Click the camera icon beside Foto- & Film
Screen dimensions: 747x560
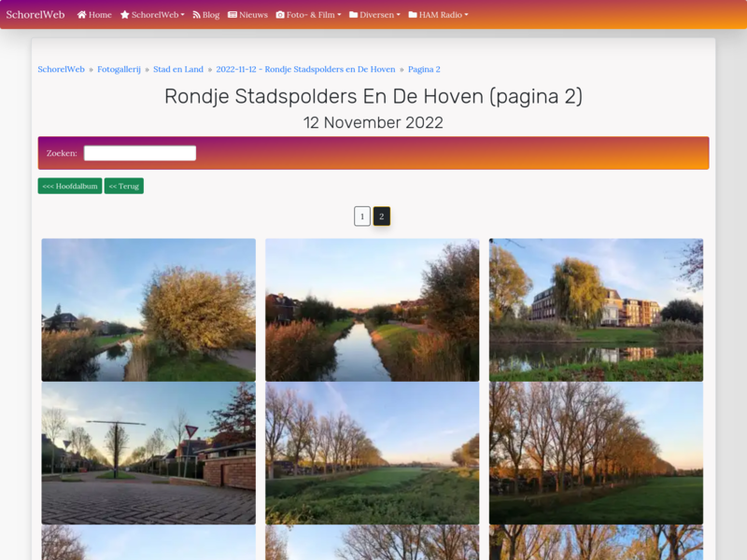(280, 15)
